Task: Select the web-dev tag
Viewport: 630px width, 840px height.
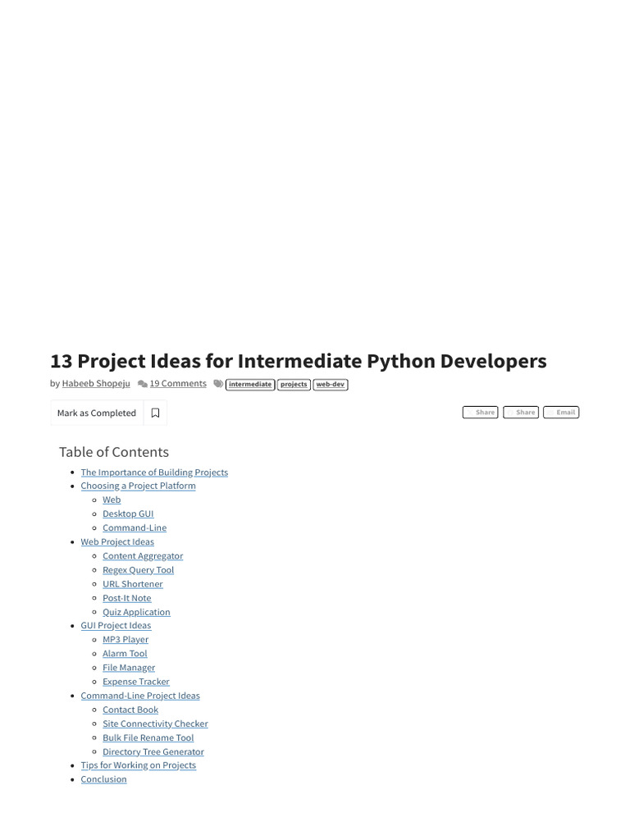Action: tap(331, 385)
